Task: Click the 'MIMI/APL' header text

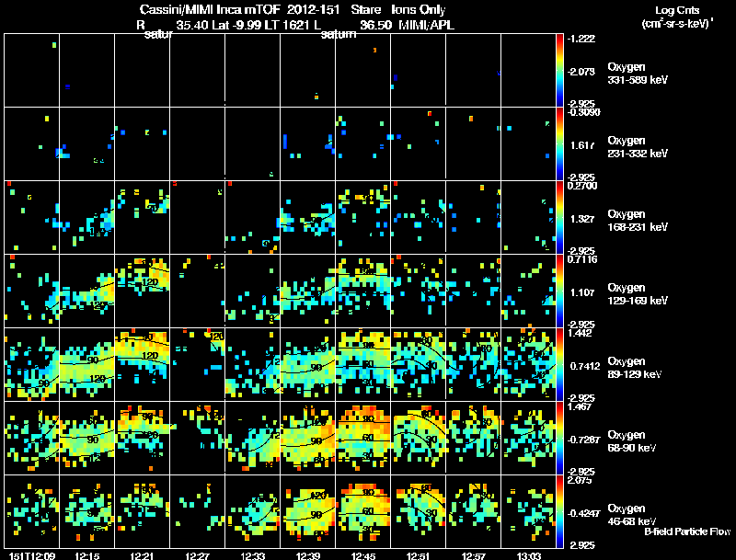Action: [426, 25]
